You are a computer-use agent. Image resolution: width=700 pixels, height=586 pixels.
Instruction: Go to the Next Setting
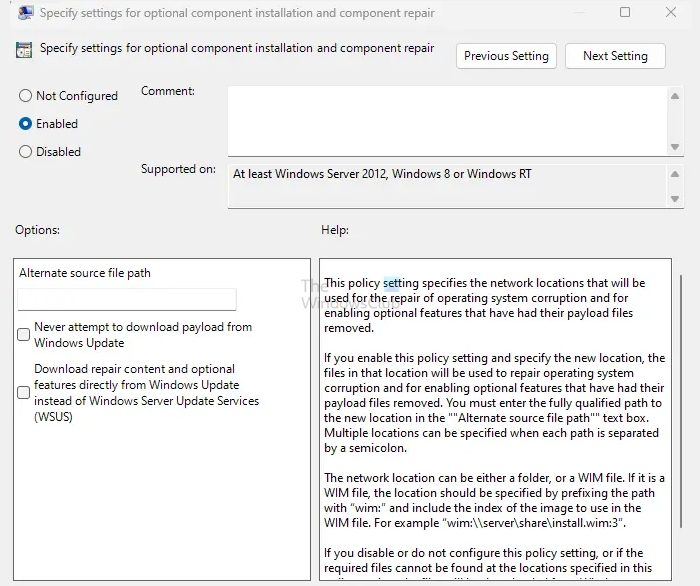click(615, 56)
